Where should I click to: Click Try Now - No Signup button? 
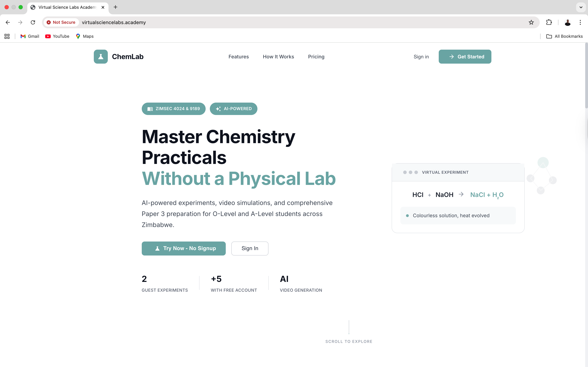[x=183, y=248]
